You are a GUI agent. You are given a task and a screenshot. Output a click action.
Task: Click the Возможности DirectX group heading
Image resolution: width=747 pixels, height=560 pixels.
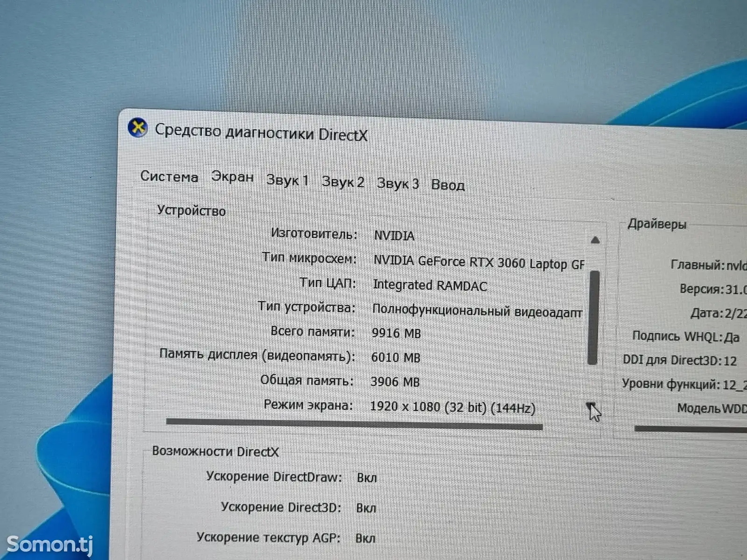click(215, 451)
